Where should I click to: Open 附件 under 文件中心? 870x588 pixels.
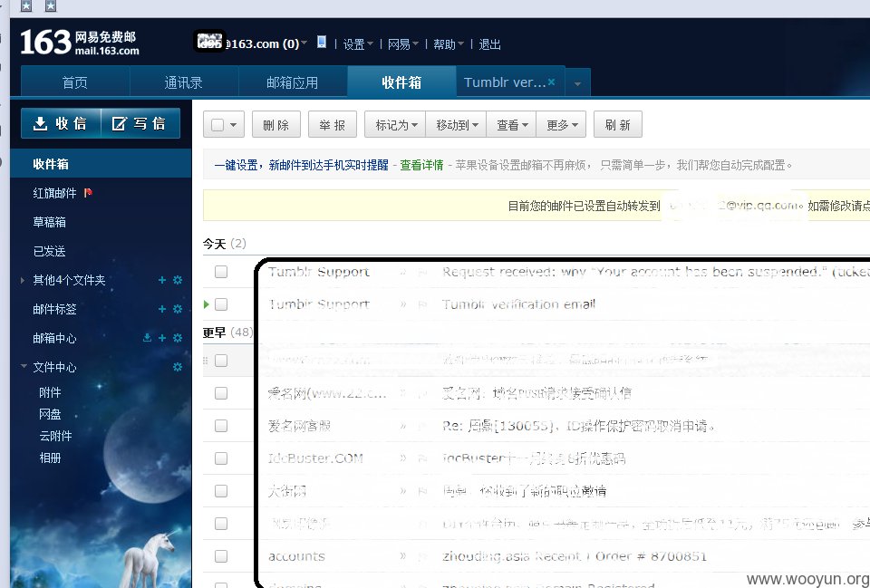[x=50, y=392]
